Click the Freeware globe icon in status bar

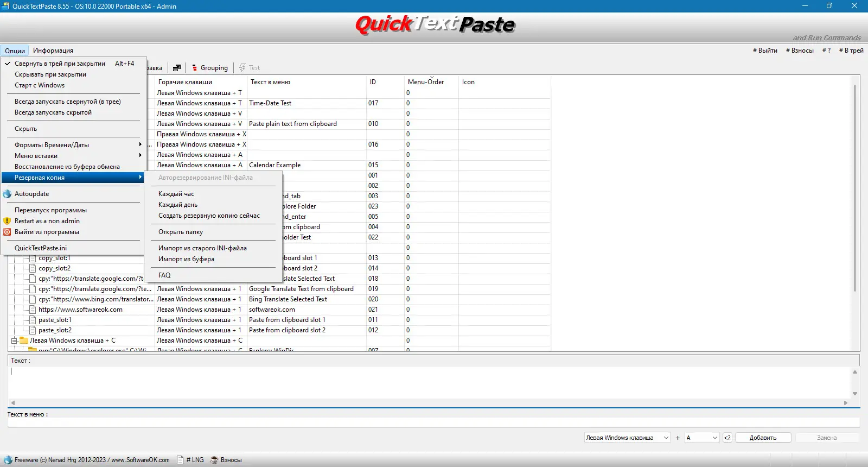tap(8, 460)
